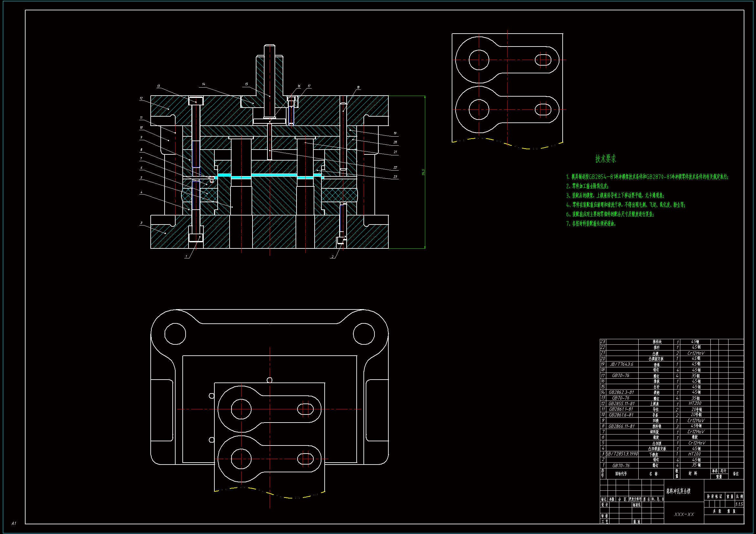The image size is (756, 534).
Task: Click the 1:1.5 scale value cell
Action: click(x=739, y=504)
